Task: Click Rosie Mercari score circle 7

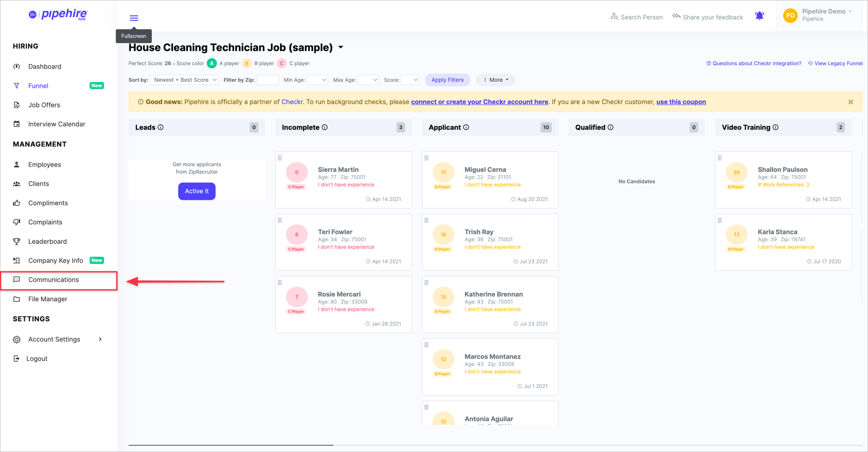Action: pos(297,297)
